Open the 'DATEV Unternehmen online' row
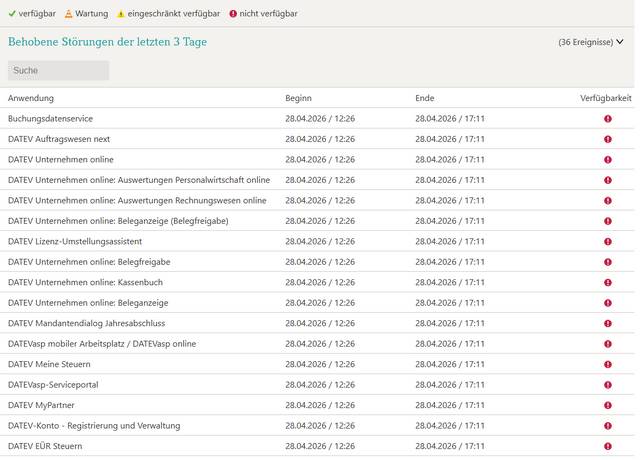The height and width of the screenshot is (460, 640). [x=61, y=160]
